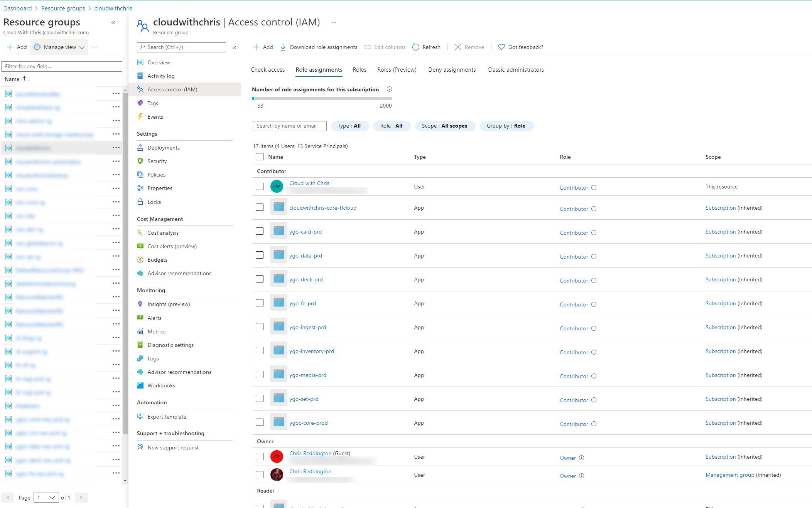
Task: Switch to the Check access tab
Action: tap(267, 69)
